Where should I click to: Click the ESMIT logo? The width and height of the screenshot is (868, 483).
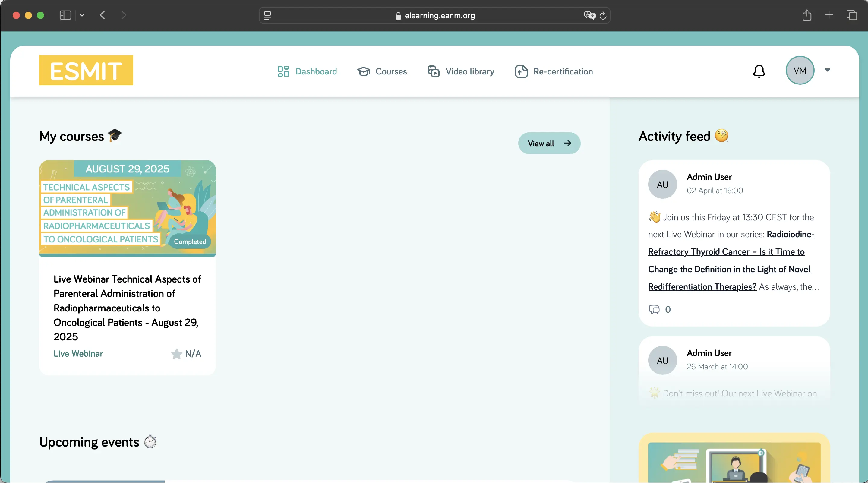86,70
